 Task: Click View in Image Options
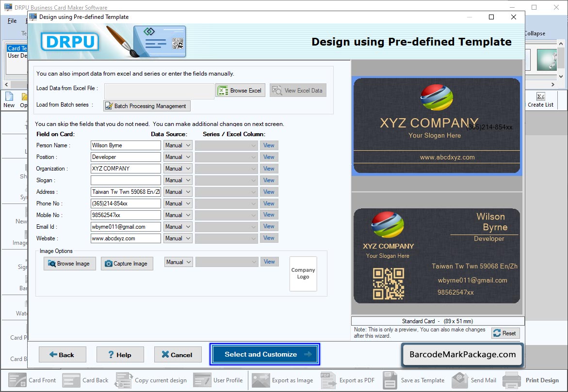(269, 262)
